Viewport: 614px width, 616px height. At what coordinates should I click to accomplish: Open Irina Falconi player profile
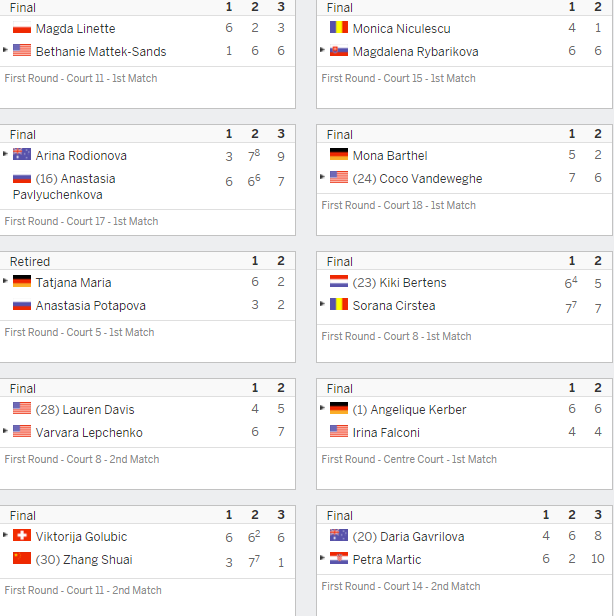386,433
